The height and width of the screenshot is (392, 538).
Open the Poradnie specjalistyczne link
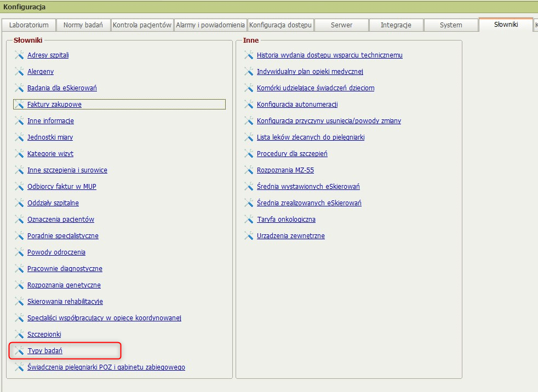(63, 236)
